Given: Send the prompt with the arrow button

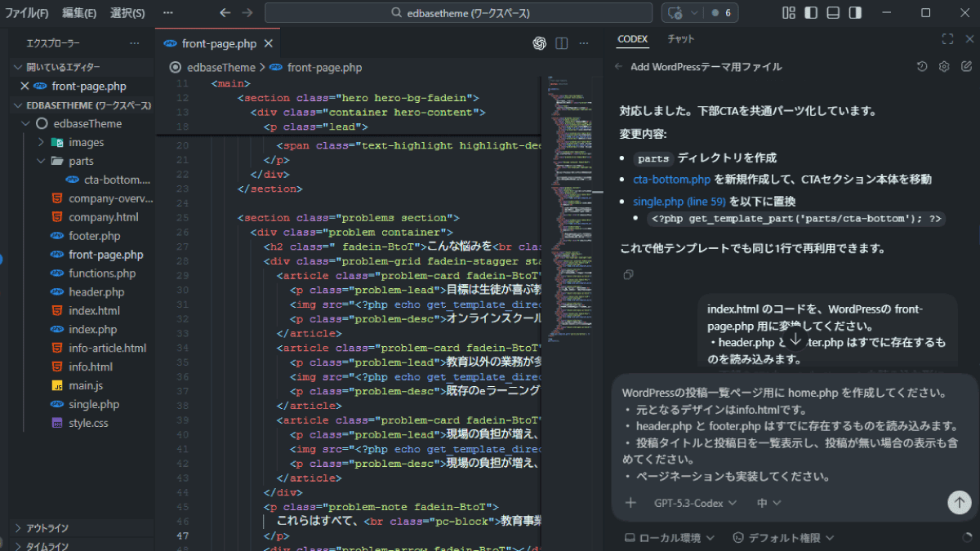Looking at the screenshot, I should click(959, 503).
